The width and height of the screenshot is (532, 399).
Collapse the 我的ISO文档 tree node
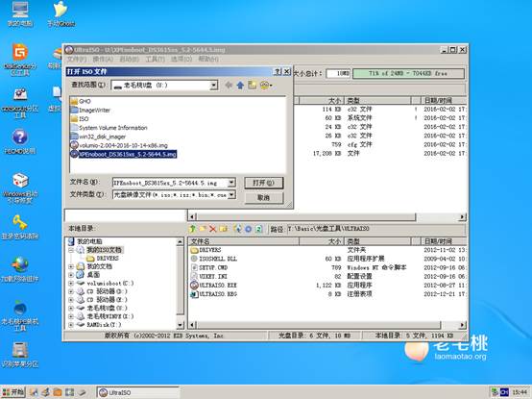pos(71,250)
